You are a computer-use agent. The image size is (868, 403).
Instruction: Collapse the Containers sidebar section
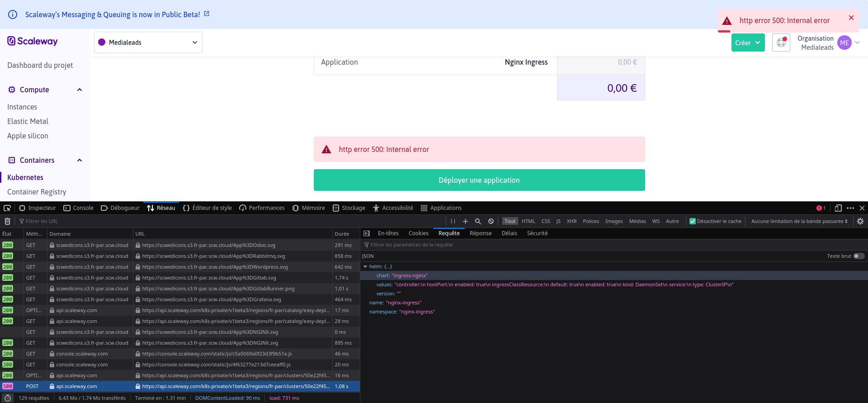pos(80,160)
